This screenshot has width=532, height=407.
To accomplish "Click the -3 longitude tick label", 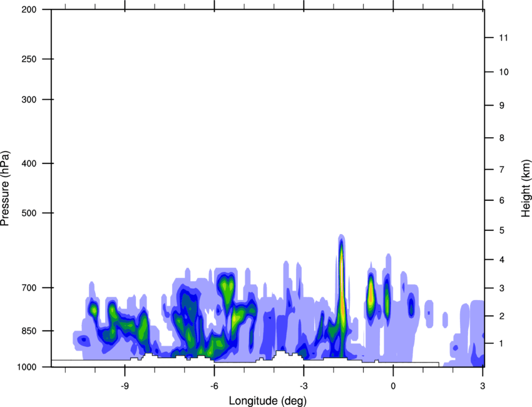I will point(304,386).
